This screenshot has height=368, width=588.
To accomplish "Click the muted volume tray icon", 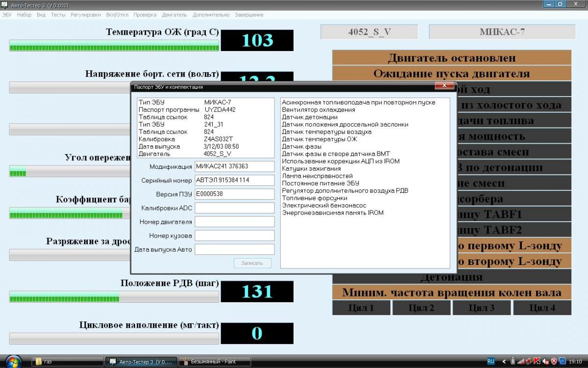I will (545, 362).
